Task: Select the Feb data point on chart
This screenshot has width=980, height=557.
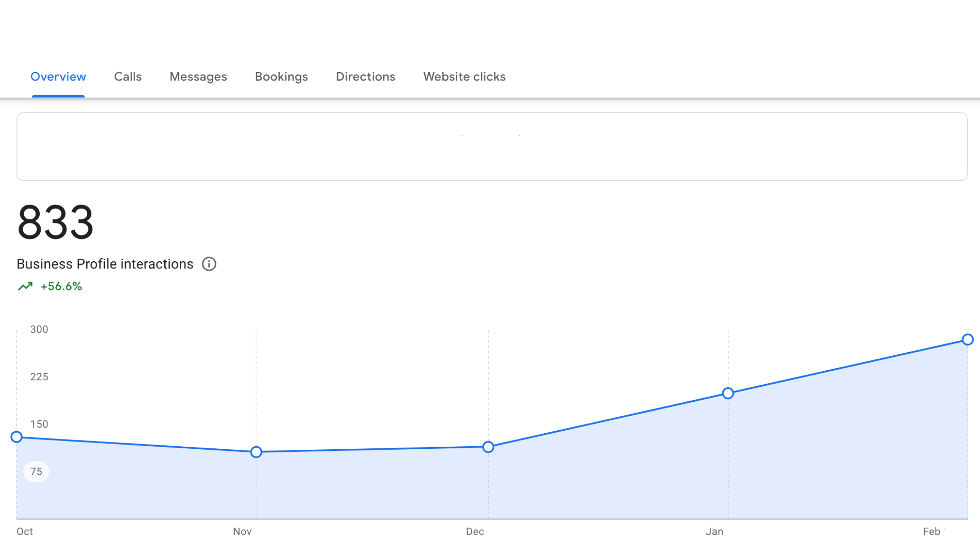Action: click(x=968, y=340)
